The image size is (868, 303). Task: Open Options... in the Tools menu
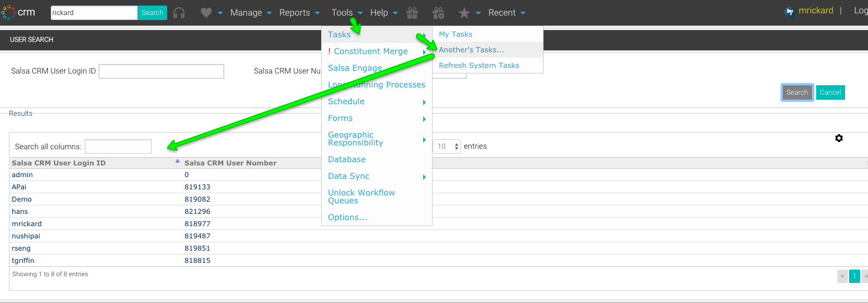point(347,217)
